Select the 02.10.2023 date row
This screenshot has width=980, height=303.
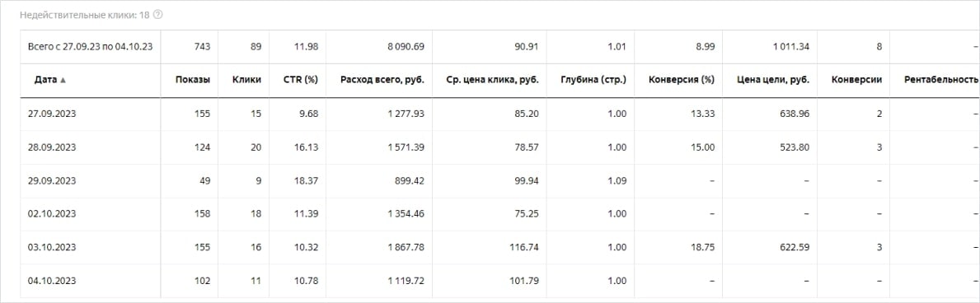[500, 213]
